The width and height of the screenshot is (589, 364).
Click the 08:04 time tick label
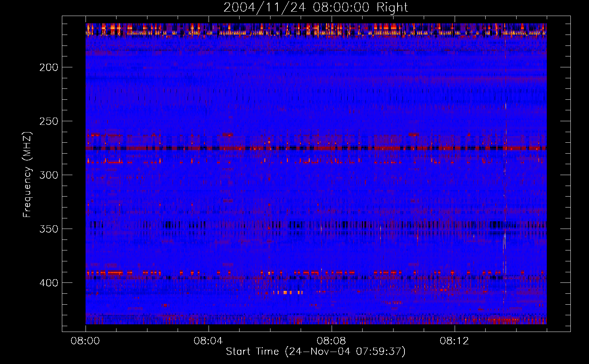pyautogui.click(x=208, y=341)
